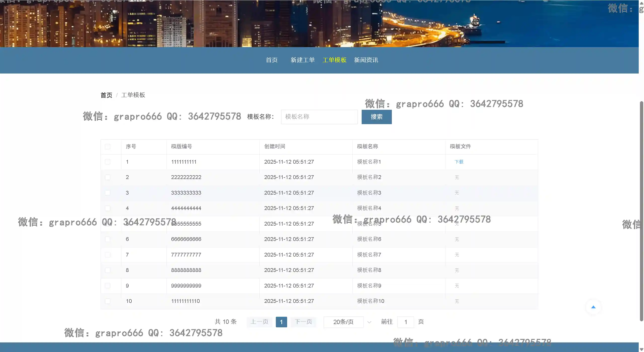
Task: Click the back-to-top arrow icon
Action: 593,307
